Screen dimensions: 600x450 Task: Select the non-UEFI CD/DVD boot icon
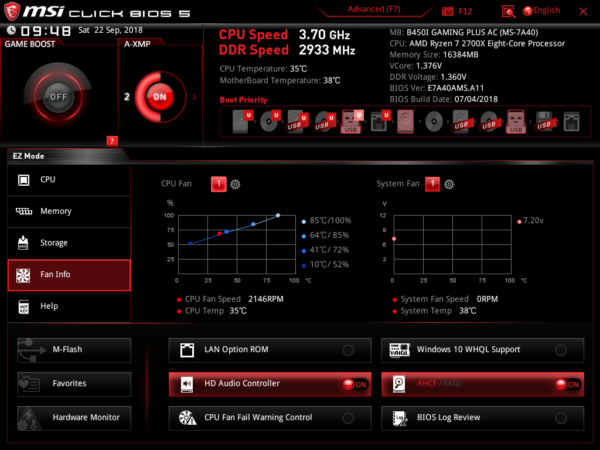point(434,122)
